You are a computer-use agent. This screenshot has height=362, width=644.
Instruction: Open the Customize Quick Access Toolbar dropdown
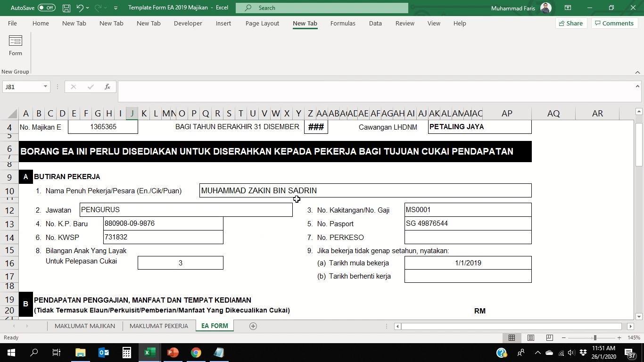click(x=116, y=8)
